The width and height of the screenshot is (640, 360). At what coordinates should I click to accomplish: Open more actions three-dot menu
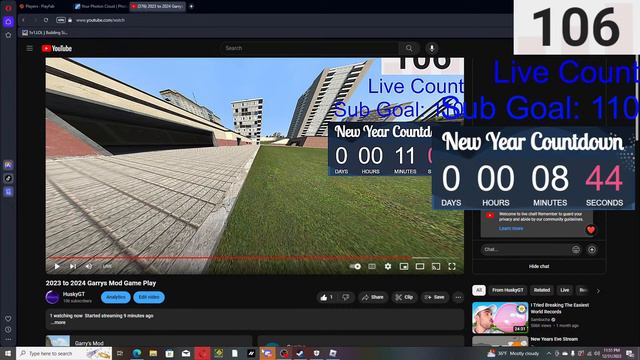(x=458, y=297)
